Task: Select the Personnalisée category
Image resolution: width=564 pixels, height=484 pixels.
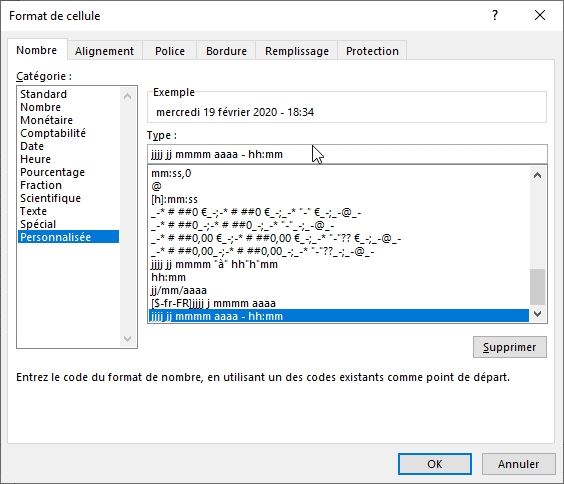Action: click(68, 237)
